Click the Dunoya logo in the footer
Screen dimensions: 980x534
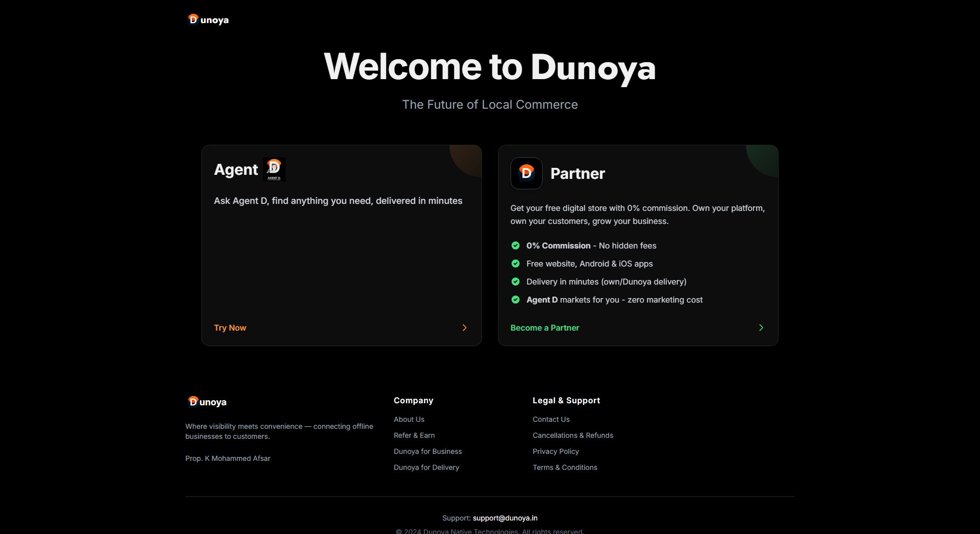pos(206,401)
